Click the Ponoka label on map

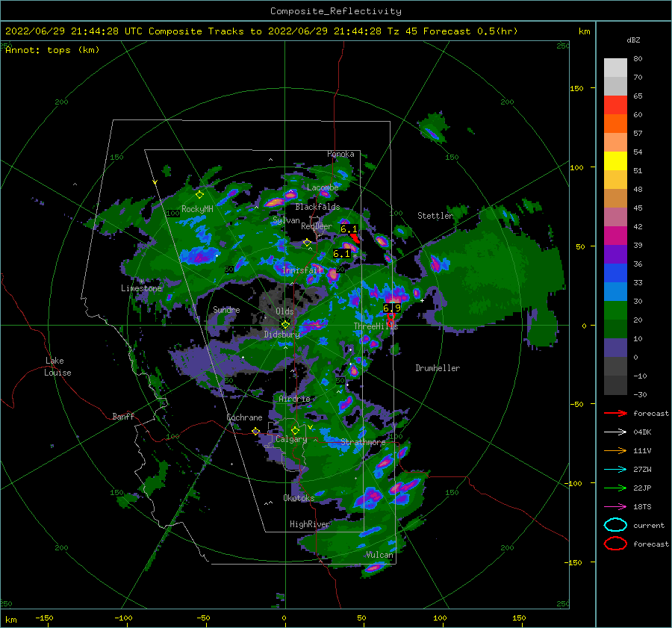pyautogui.click(x=340, y=154)
